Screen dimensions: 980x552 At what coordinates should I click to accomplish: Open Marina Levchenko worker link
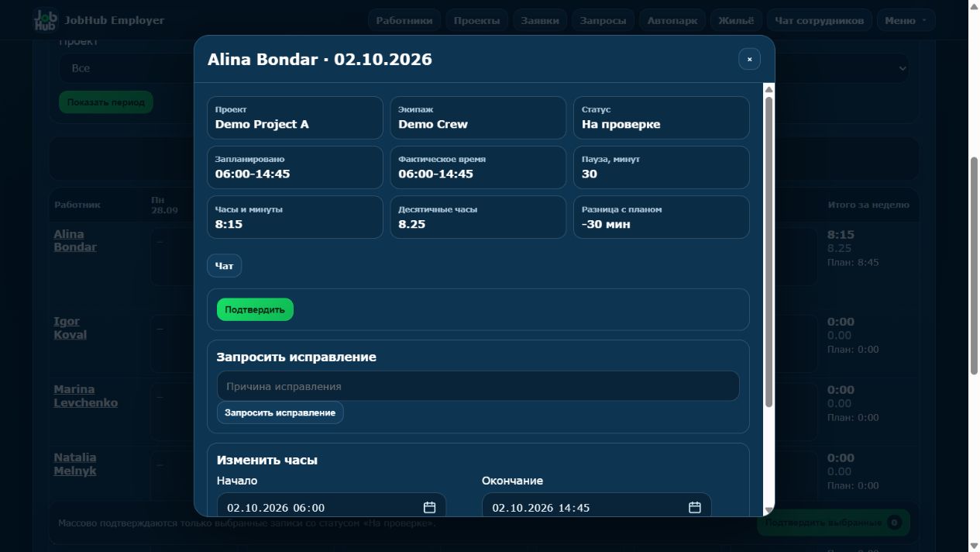click(x=86, y=396)
